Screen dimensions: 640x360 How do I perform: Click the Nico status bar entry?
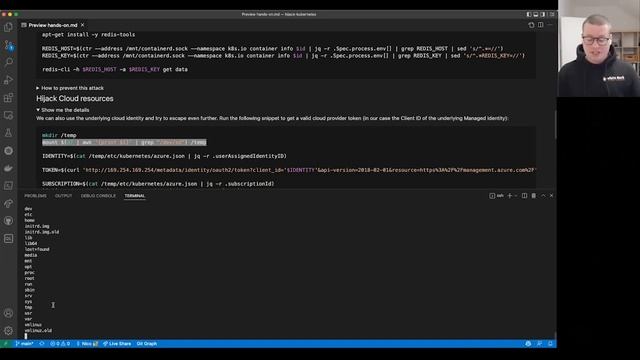(87, 344)
